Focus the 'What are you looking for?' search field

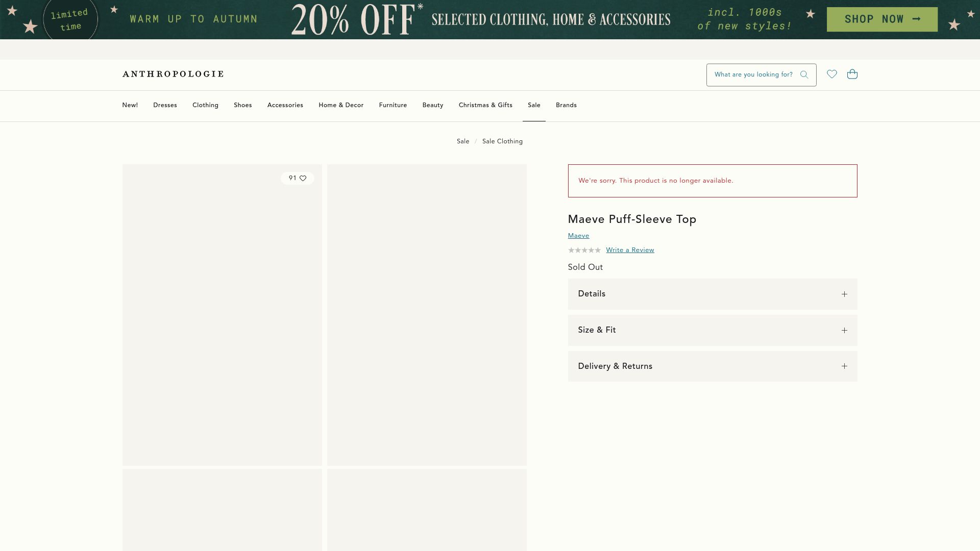(753, 74)
